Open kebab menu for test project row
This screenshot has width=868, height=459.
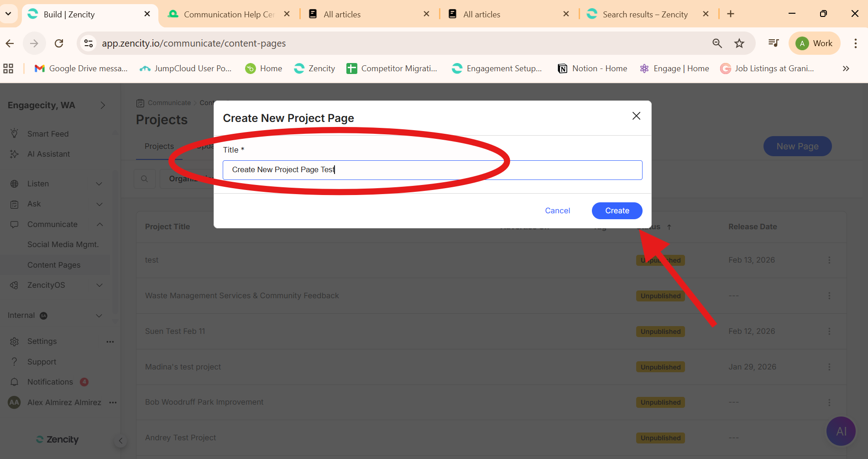tap(829, 260)
